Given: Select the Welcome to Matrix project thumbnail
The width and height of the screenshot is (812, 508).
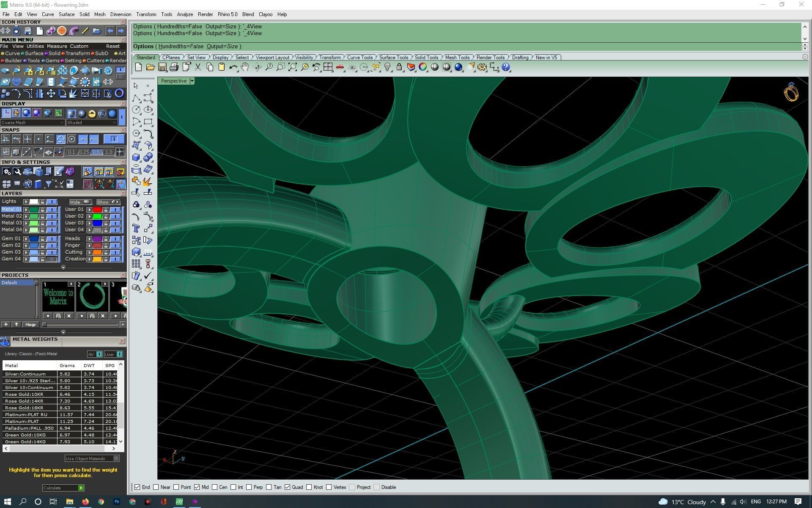Looking at the screenshot, I should click(x=58, y=297).
